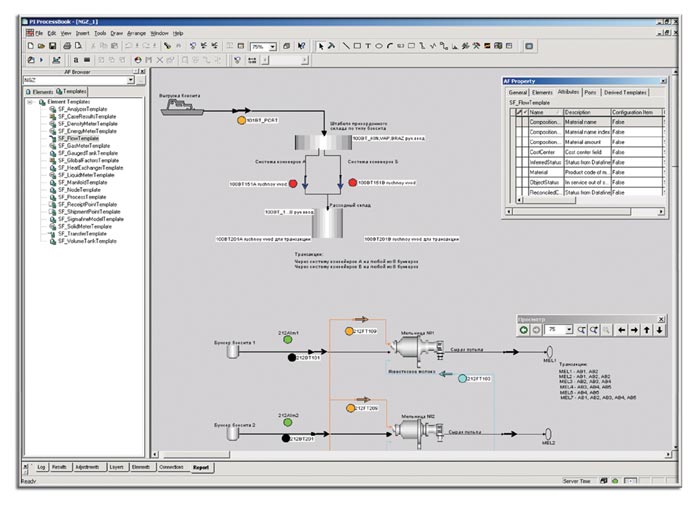The image size is (700, 507).
Task: Click the left arrow pan button in viewer
Action: point(621,329)
